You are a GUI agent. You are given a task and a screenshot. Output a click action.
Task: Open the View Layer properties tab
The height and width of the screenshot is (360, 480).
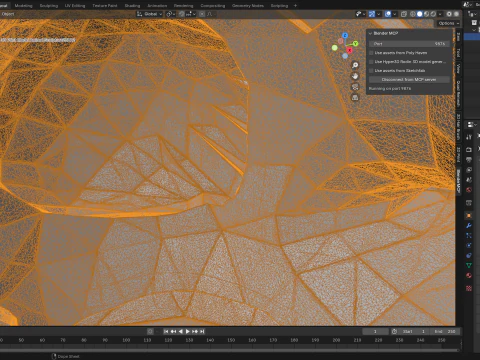[x=469, y=170]
